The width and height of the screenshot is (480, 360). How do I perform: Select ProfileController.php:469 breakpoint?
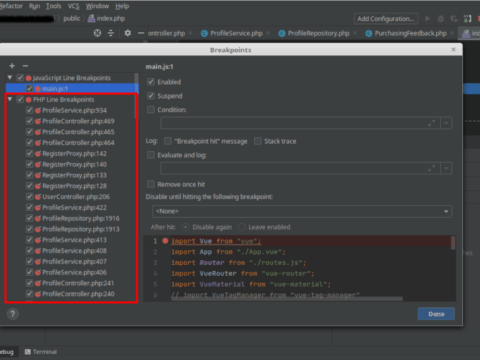[78, 121]
